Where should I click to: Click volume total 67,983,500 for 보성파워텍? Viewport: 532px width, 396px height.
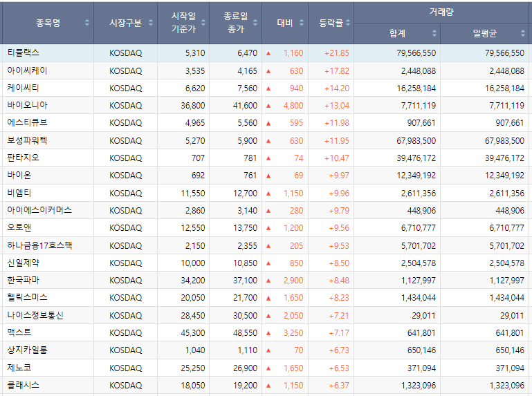coord(416,141)
